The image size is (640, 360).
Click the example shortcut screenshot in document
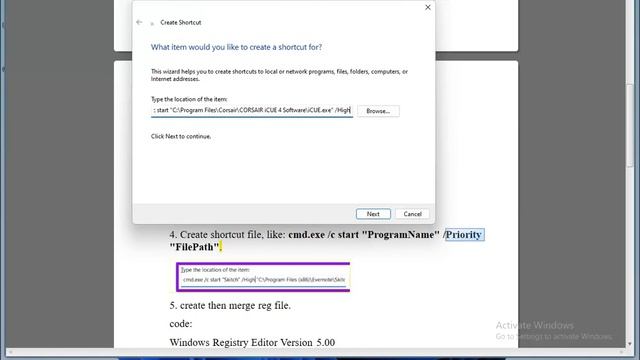click(x=263, y=277)
